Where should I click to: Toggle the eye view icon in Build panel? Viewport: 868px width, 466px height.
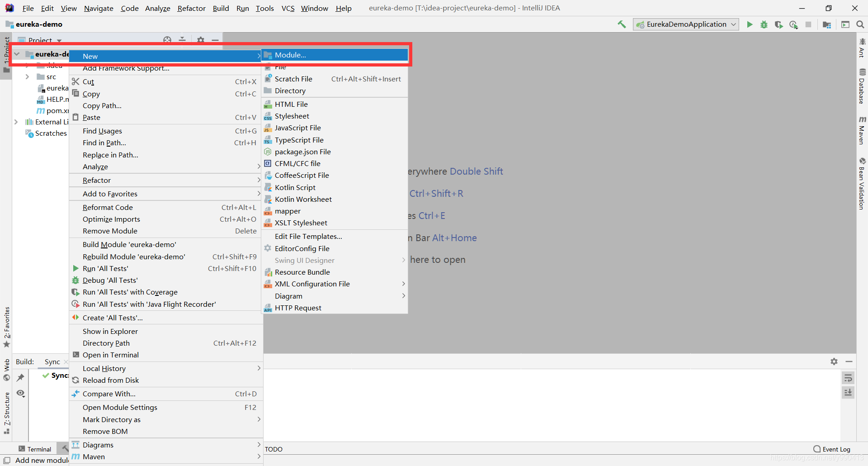click(x=20, y=393)
